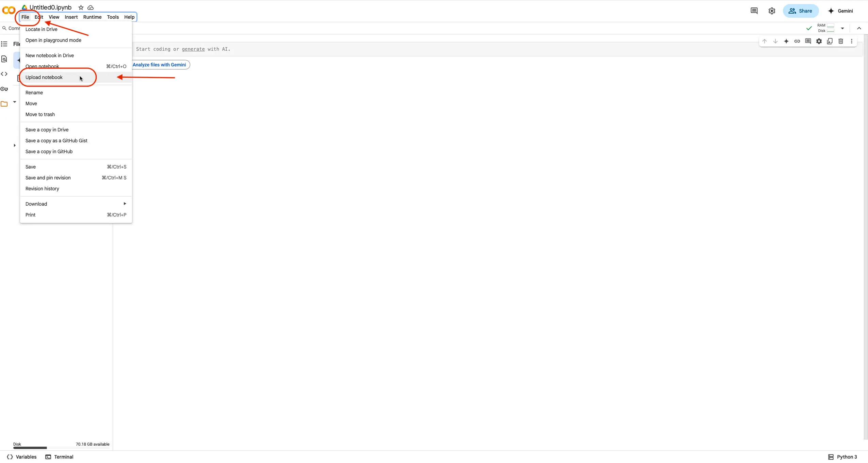The image size is (868, 463).
Task: Click the cloud saved-status icon
Action: coord(91,7)
